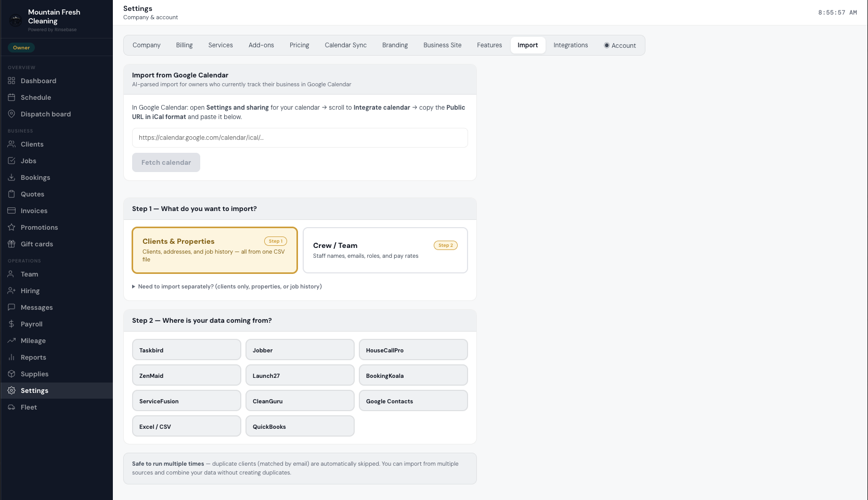Viewport: 868px width, 500px height.
Task: Open Dispatch board from the sidebar
Action: pyautogui.click(x=57, y=114)
